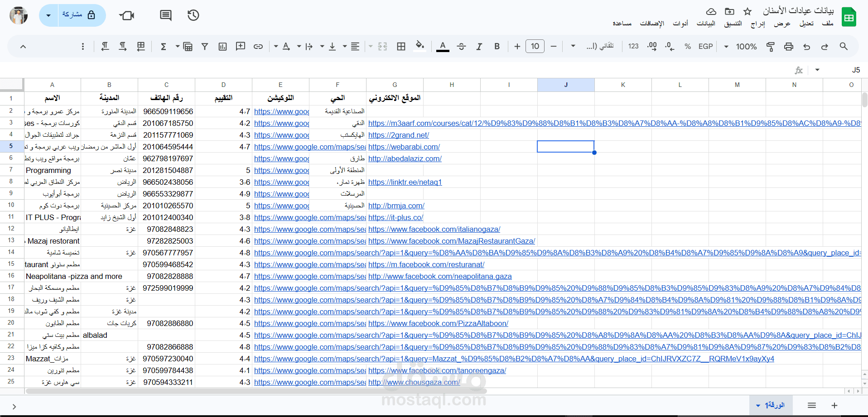Viewport: 868px width, 417px height.
Task: Print the spreadsheet using printer icon
Action: pyautogui.click(x=788, y=46)
